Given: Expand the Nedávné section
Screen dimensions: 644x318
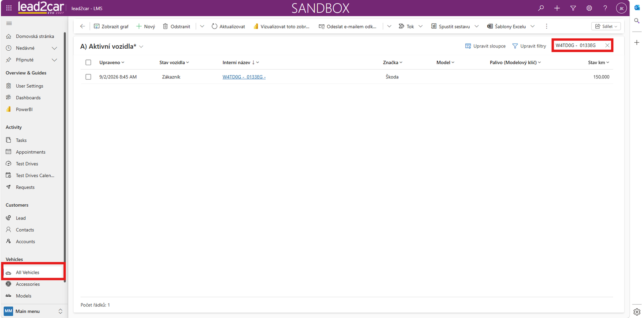Looking at the screenshot, I should click(x=54, y=48).
